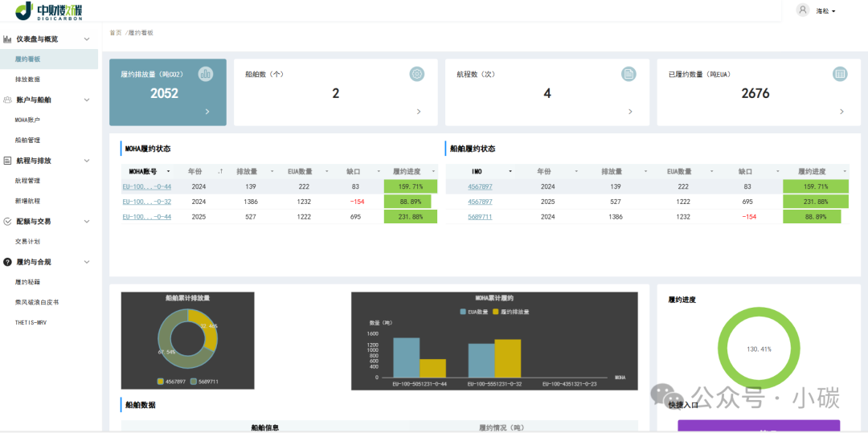Open 排放量 filter dropdown in MOHA table
This screenshot has width=868, height=433.
point(272,171)
